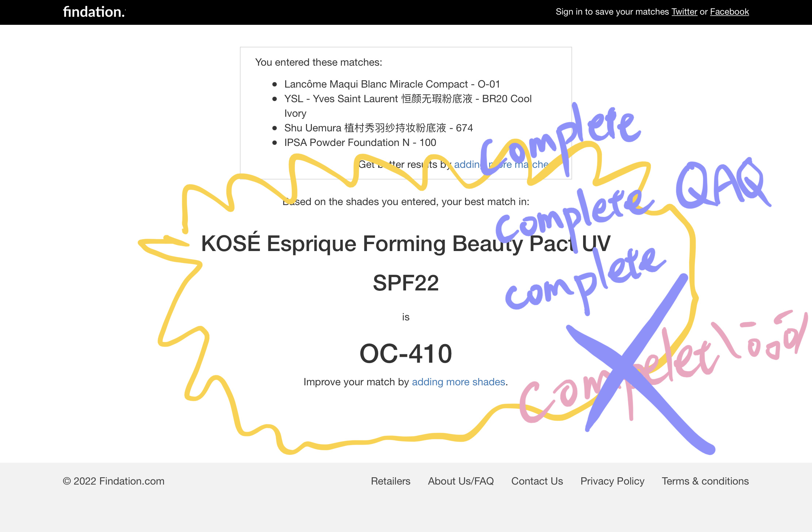Image resolution: width=812 pixels, height=532 pixels.
Task: Follow the adding more matches link
Action: click(502, 165)
